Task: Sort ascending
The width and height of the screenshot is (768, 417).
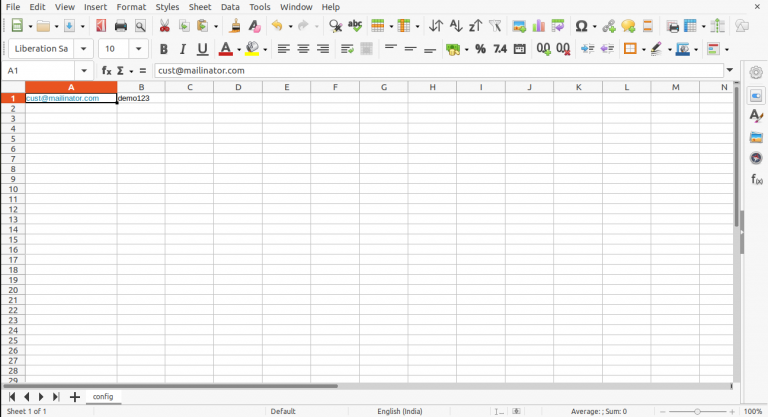Action: 456,26
